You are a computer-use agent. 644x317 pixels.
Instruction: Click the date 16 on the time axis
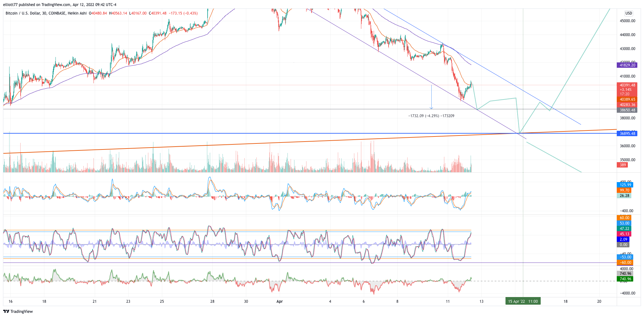10,301
